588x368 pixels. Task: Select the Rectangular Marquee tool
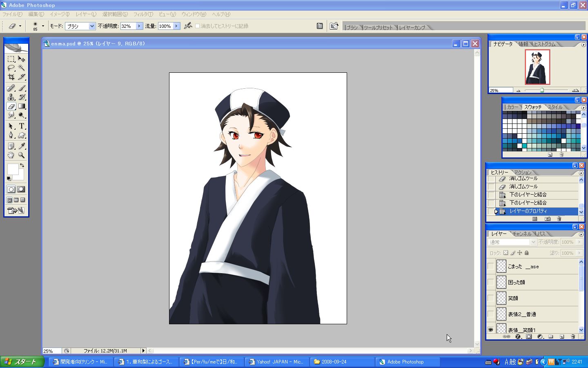11,59
